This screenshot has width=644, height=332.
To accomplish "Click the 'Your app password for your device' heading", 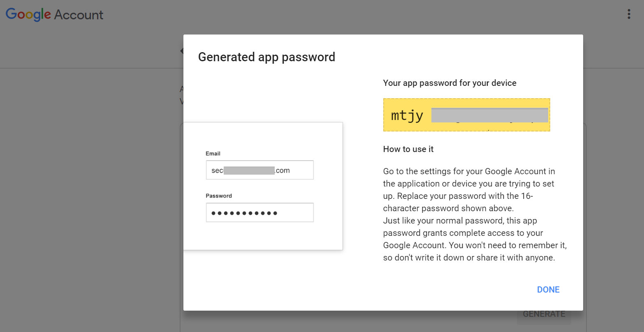I will [449, 83].
